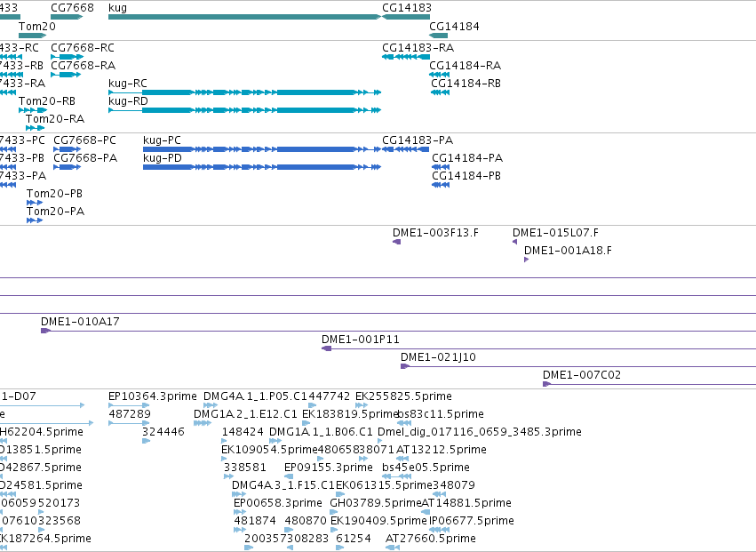Open the CG14184-RA transcript label

[x=465, y=65]
